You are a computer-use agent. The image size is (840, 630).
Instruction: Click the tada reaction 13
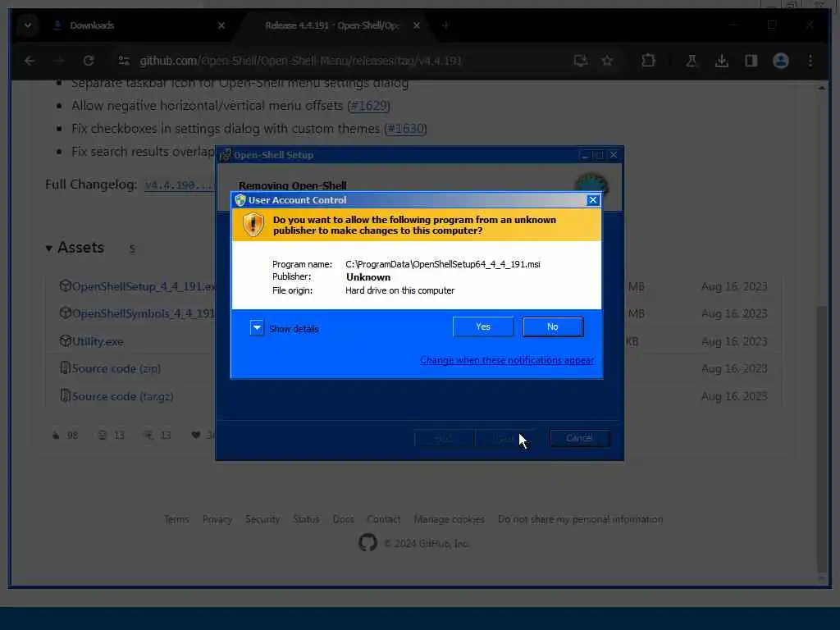158,435
